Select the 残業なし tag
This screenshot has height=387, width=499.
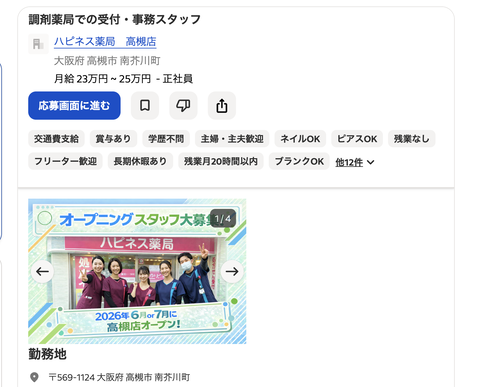[x=412, y=139]
